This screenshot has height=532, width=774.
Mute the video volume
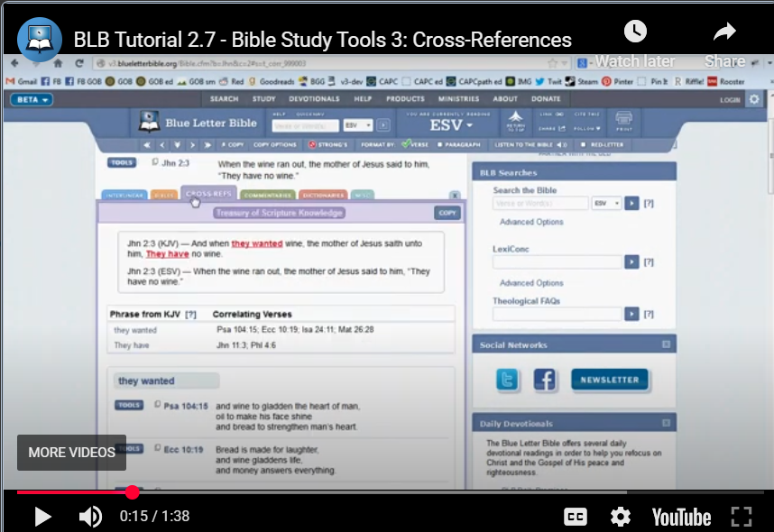[x=90, y=517]
